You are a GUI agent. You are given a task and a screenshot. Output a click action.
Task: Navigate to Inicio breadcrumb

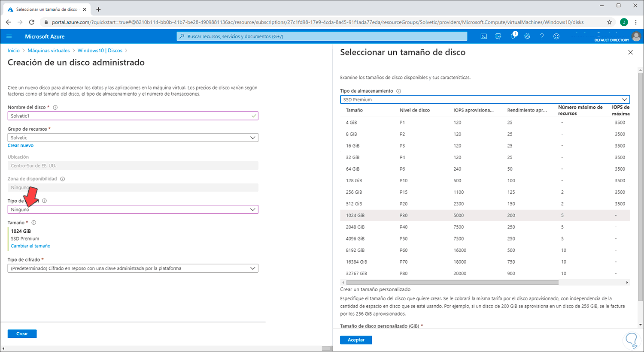pos(13,51)
